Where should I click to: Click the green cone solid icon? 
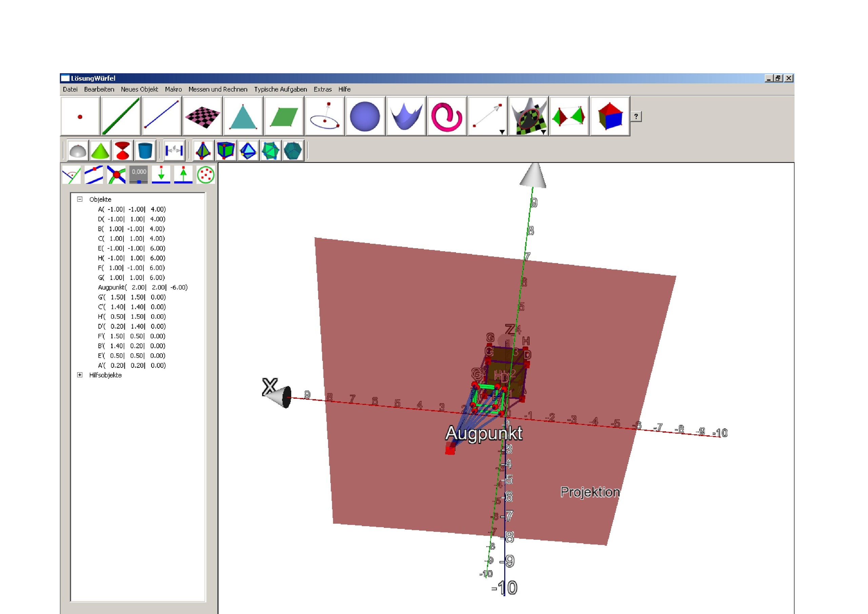(x=101, y=151)
